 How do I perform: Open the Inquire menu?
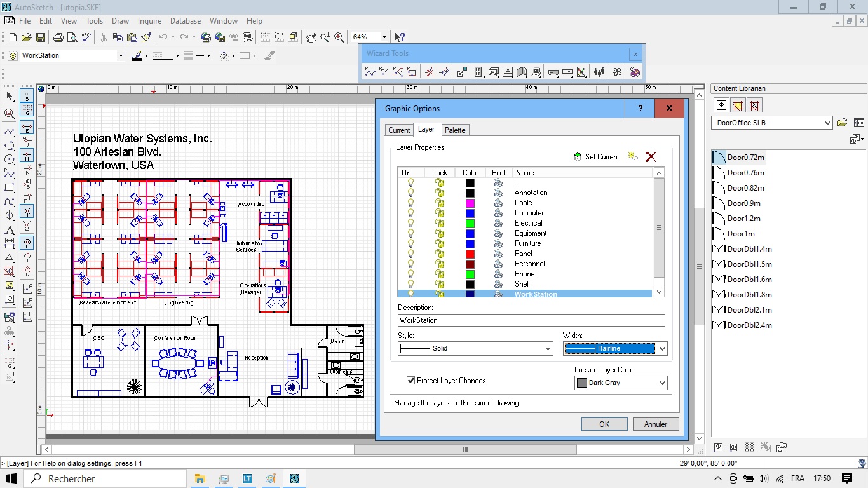[x=149, y=21]
